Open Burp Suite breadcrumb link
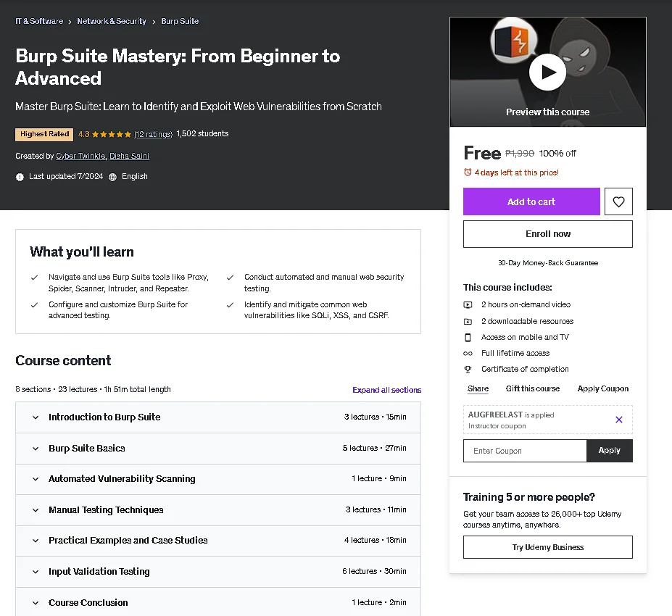The height and width of the screenshot is (616, 672). coord(180,21)
